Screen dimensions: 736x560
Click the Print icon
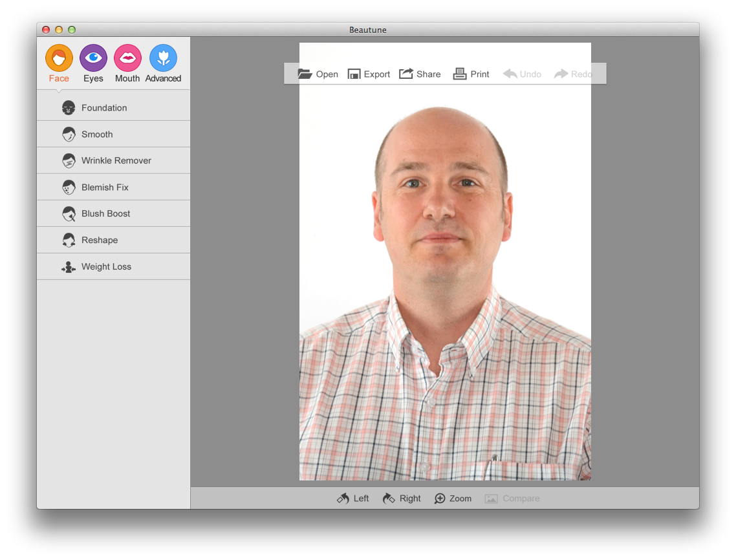[x=460, y=74]
